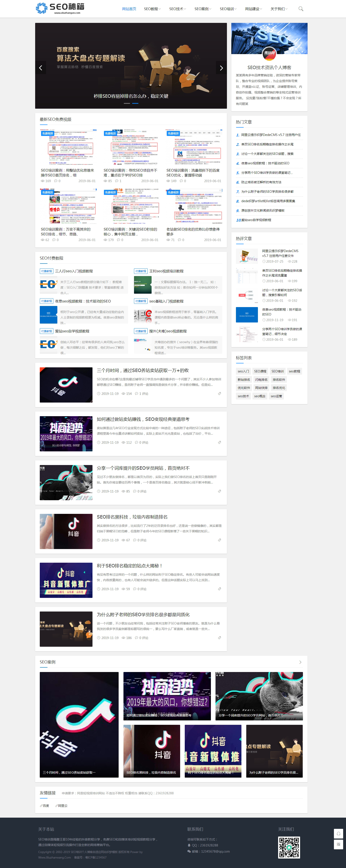The image size is (346, 868).
Task: Open the search magnifier icon
Action: (x=301, y=9)
